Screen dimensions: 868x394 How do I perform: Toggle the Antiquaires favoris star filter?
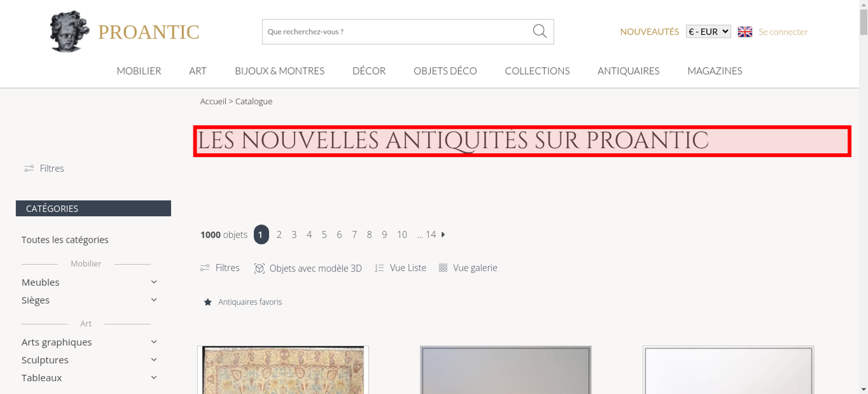(208, 302)
